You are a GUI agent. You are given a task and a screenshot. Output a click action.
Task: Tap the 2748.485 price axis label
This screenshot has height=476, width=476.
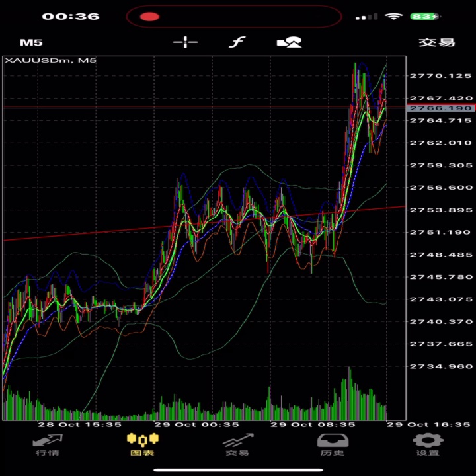click(x=441, y=255)
